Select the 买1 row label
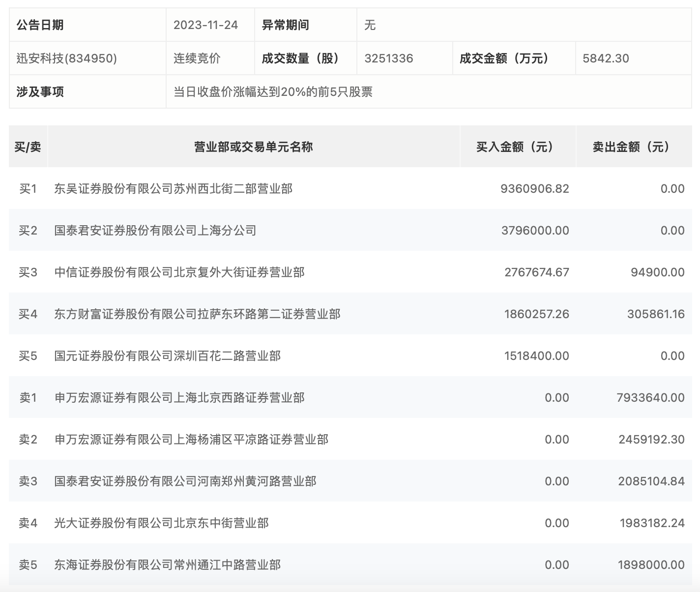This screenshot has height=592, width=700. point(28,188)
